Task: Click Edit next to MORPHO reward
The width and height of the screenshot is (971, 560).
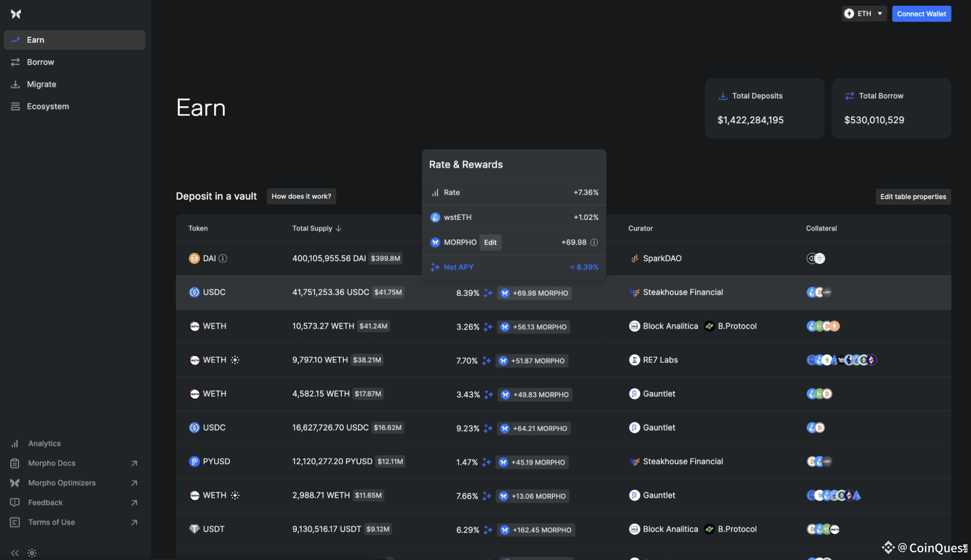Action: (490, 242)
